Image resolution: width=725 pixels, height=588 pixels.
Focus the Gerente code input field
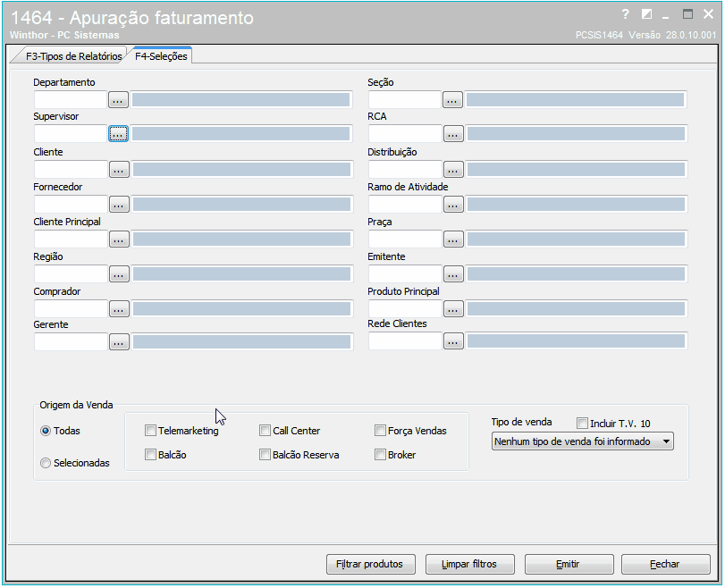[71, 342]
